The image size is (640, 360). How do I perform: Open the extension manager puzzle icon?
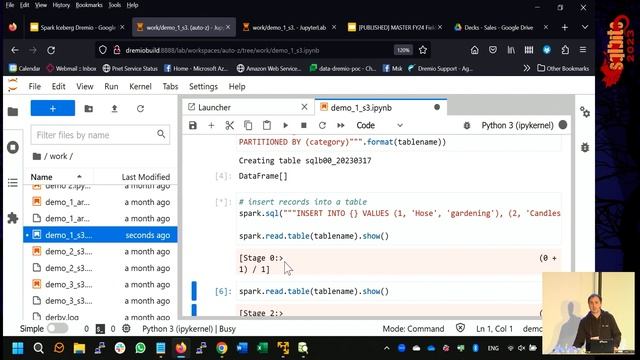tap(13, 218)
